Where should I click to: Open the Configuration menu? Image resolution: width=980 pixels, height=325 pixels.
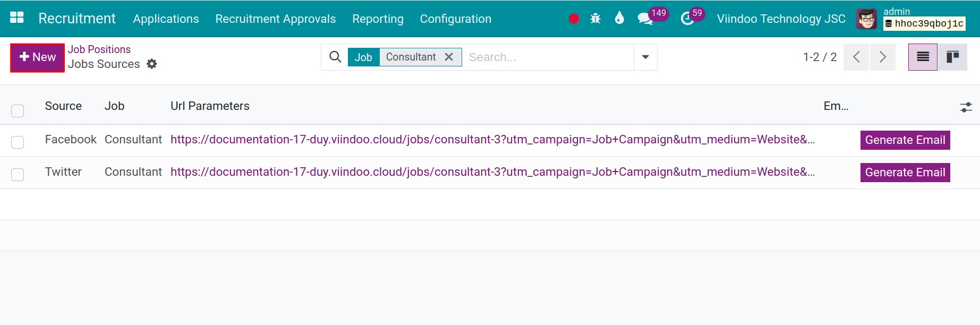(455, 19)
